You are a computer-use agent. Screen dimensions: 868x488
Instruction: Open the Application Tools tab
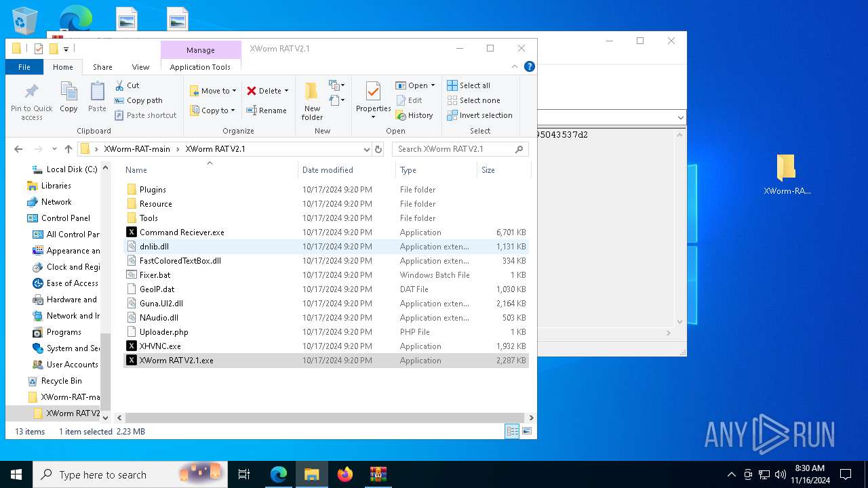(200, 67)
